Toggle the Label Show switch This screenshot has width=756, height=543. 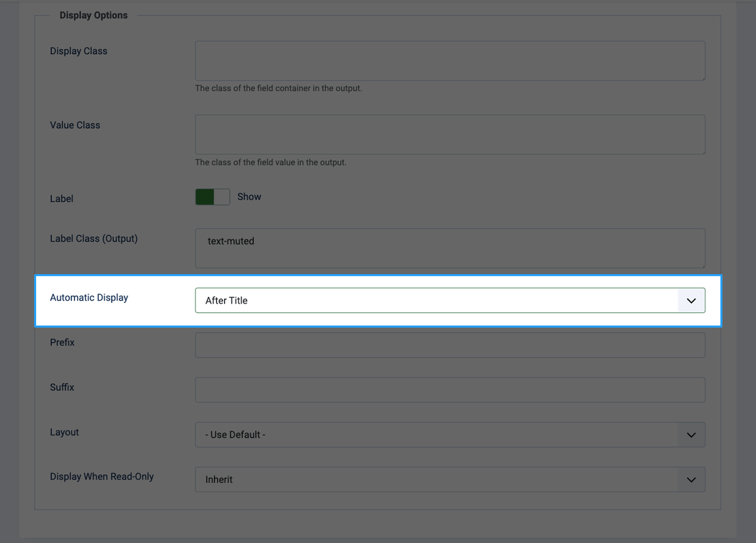[x=213, y=197]
